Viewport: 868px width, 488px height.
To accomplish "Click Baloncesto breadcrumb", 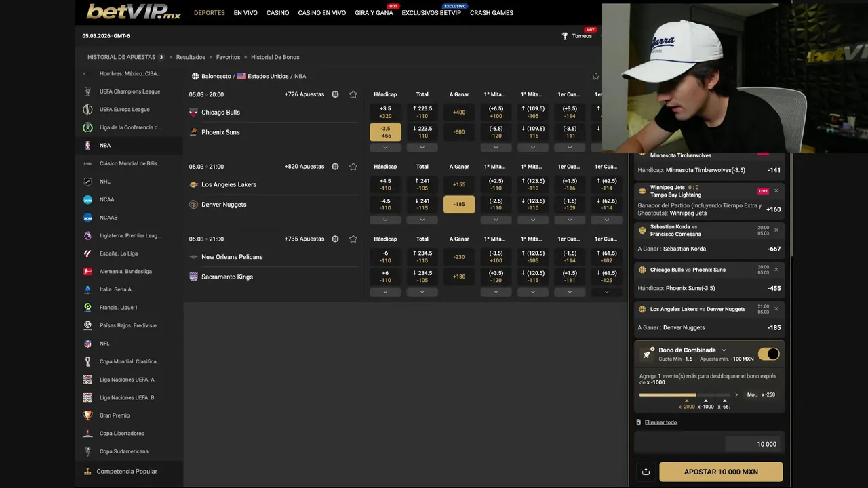I will 216,76.
